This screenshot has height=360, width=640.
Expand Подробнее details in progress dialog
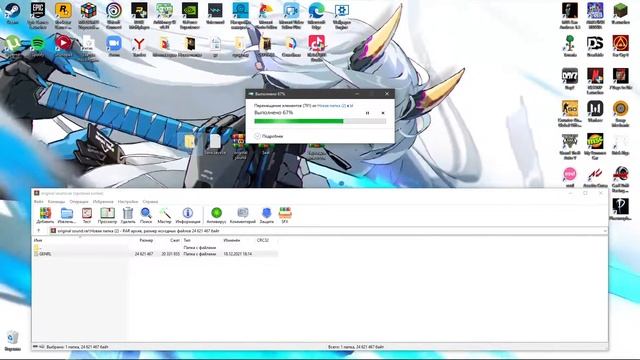tap(269, 136)
